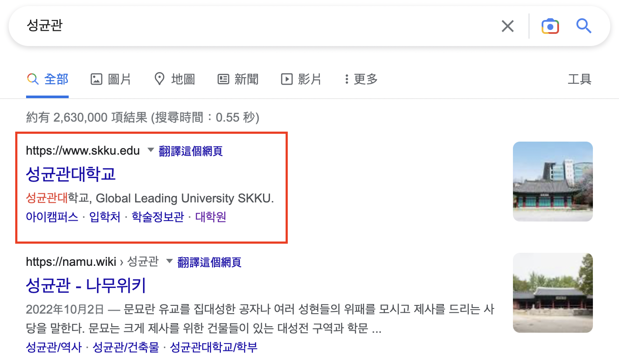Open the 工具 options
Viewport: 619px width, 364px height.
pyautogui.click(x=579, y=79)
